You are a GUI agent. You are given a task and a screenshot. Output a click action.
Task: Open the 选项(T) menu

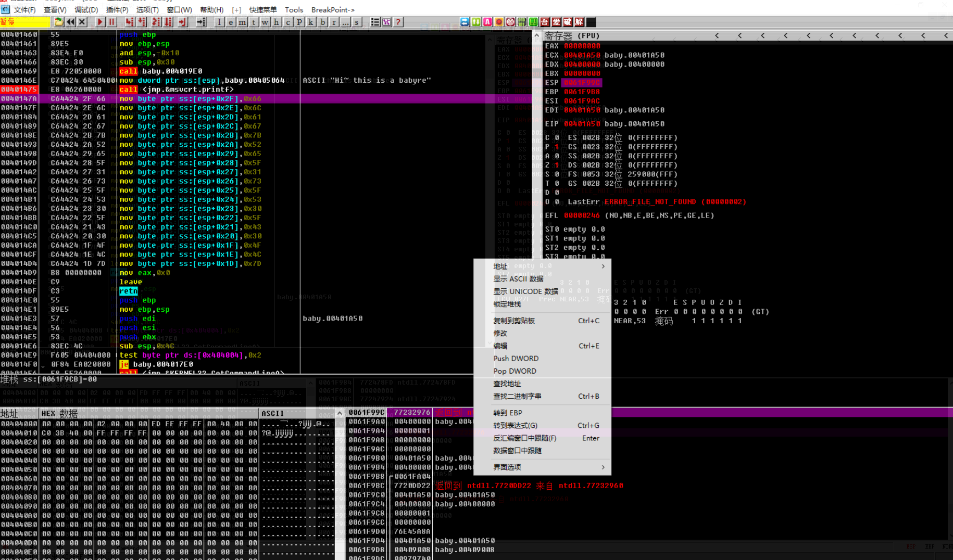tap(148, 10)
